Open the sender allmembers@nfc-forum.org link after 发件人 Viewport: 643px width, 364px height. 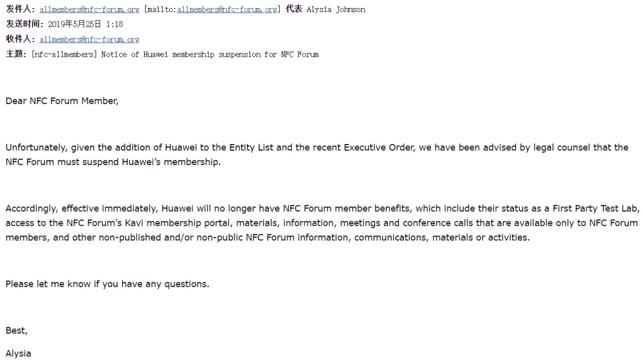(x=89, y=10)
